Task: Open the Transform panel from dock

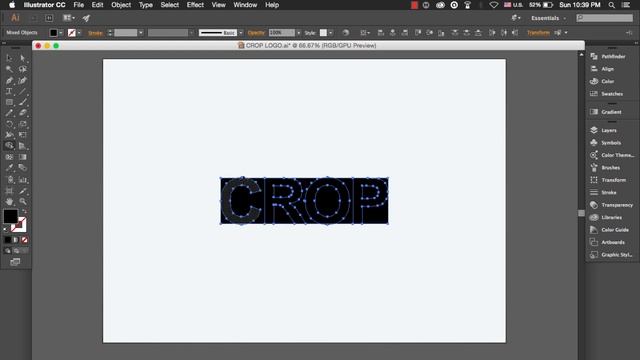Action: pyautogui.click(x=608, y=180)
